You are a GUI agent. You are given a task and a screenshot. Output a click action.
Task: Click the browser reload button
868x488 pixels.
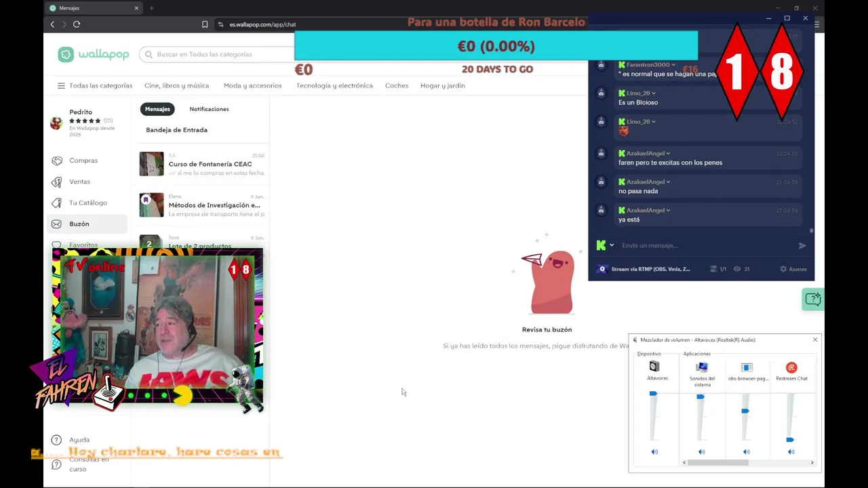[x=77, y=24]
